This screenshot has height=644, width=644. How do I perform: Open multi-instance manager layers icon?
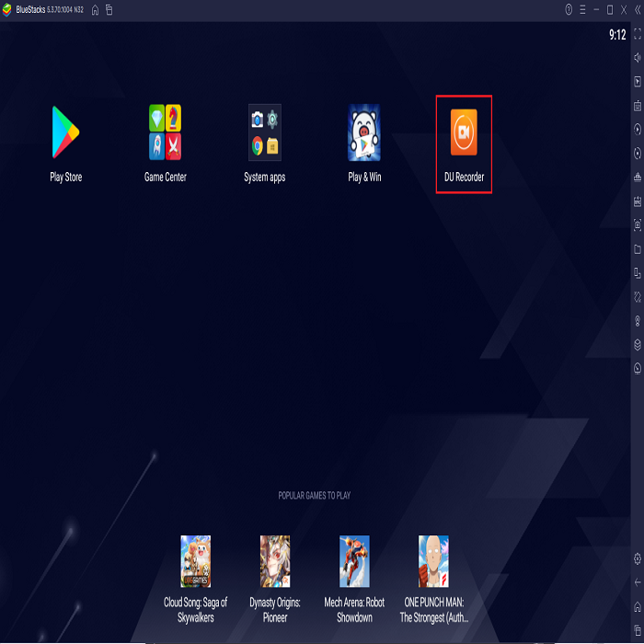pos(638,344)
